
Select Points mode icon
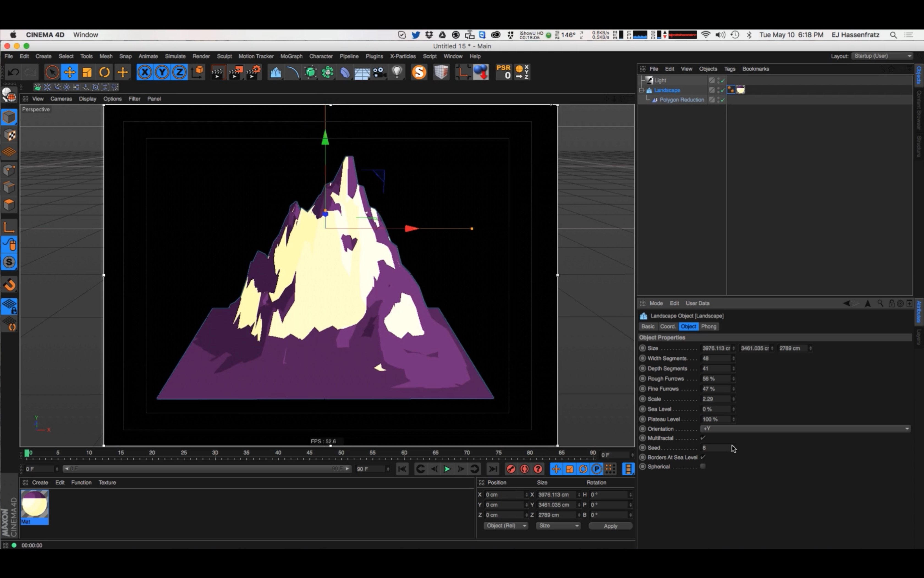coord(9,170)
